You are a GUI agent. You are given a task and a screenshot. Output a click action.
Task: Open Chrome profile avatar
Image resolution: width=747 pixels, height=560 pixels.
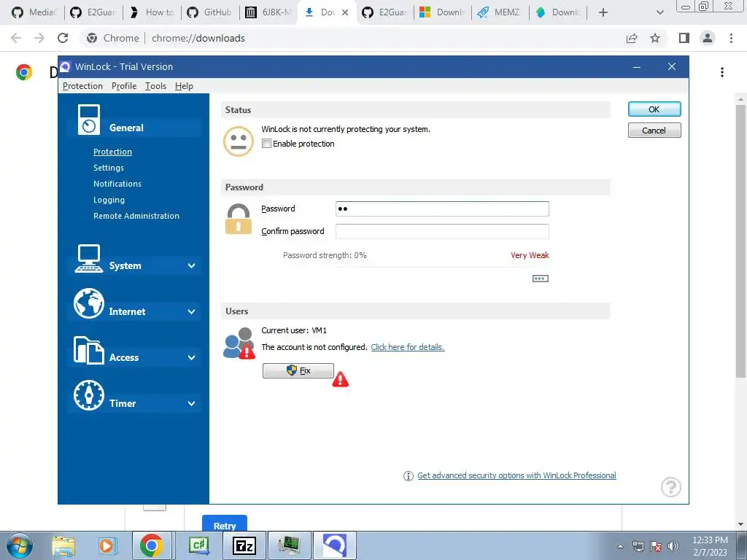coord(708,38)
